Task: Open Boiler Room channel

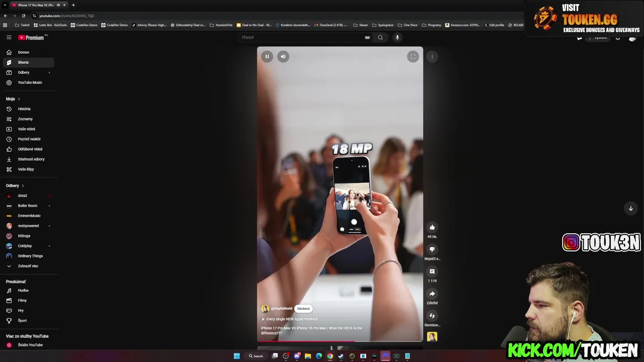Action: click(28, 206)
